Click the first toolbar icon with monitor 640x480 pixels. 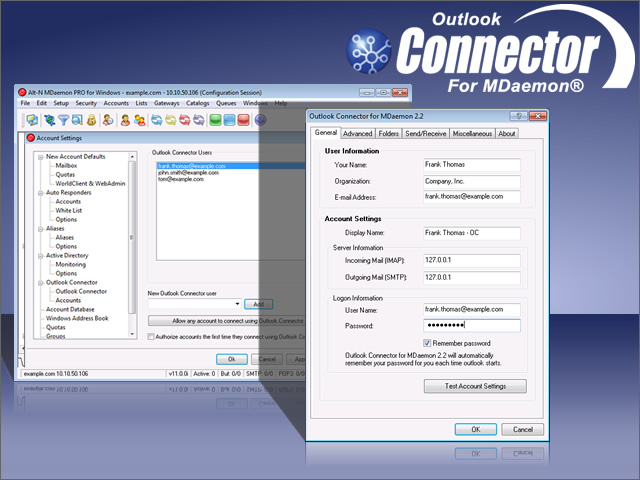(32, 120)
